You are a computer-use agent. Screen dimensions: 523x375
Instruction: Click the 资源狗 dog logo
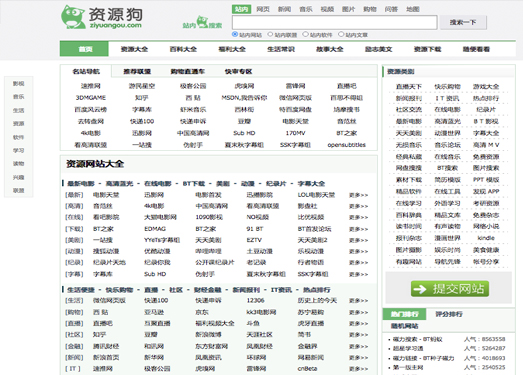point(102,17)
